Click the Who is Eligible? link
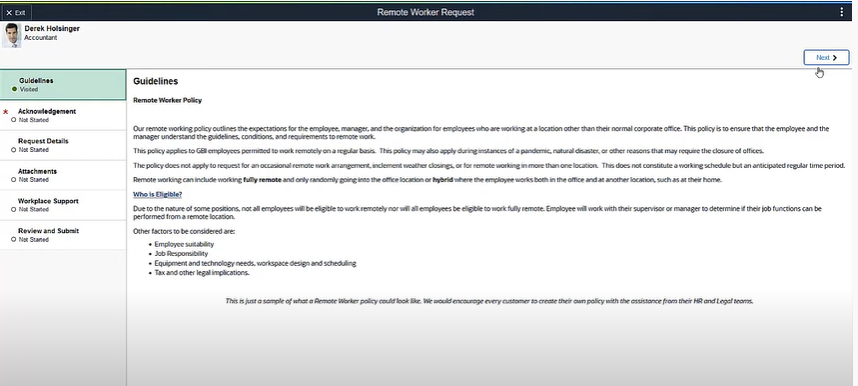858x386 pixels. pos(158,194)
